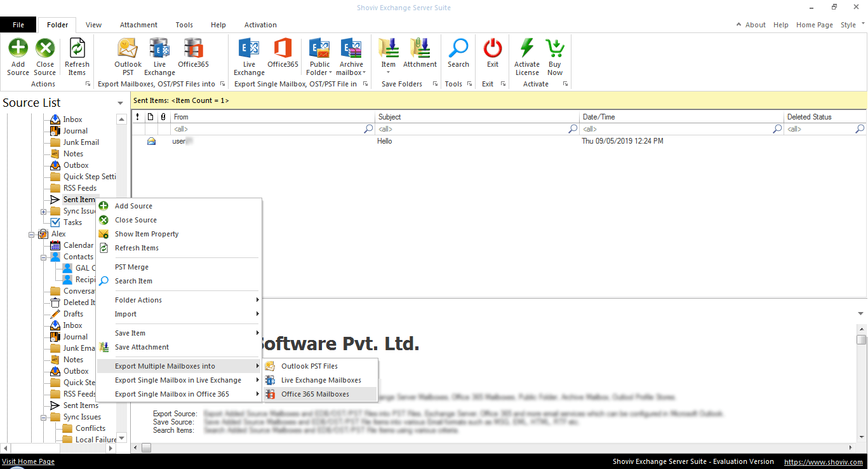Sort by the attachment paperclip column
Screen dimensions: 868x469
click(163, 117)
